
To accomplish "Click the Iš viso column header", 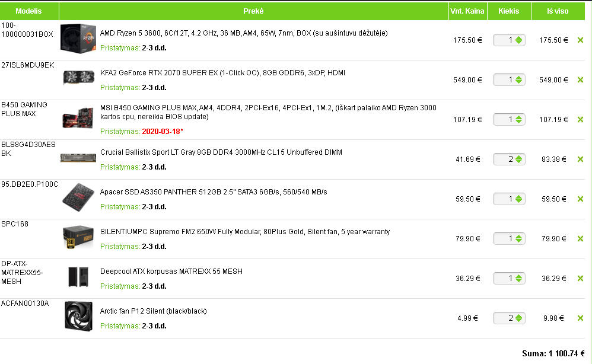I will click(x=558, y=11).
